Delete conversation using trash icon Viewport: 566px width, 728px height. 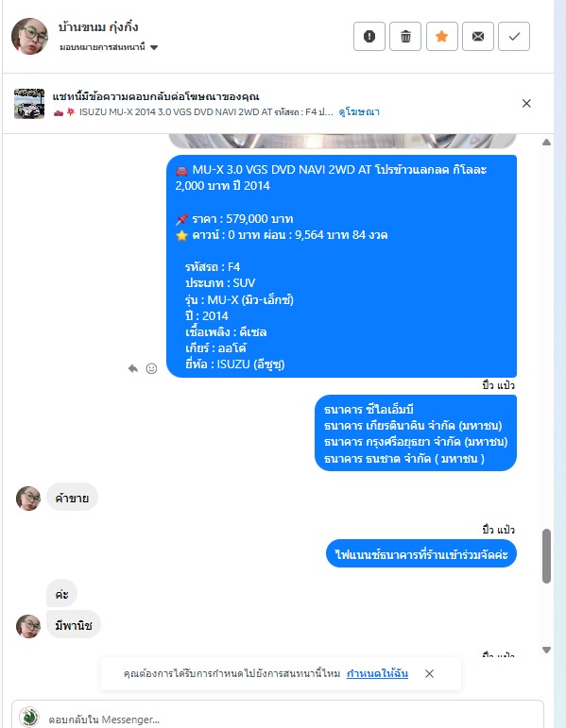(x=405, y=36)
